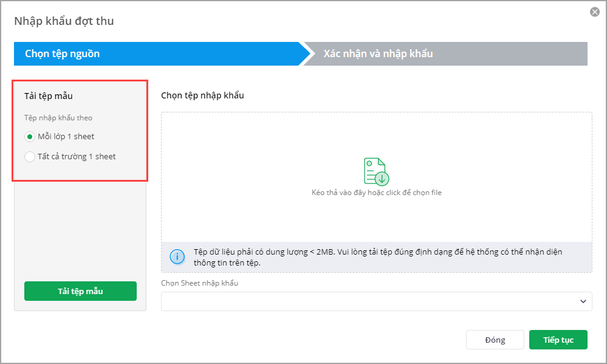Click the 'Chọn tệp nhập khẩu' heading
This screenshot has width=607, height=364.
pyautogui.click(x=202, y=95)
